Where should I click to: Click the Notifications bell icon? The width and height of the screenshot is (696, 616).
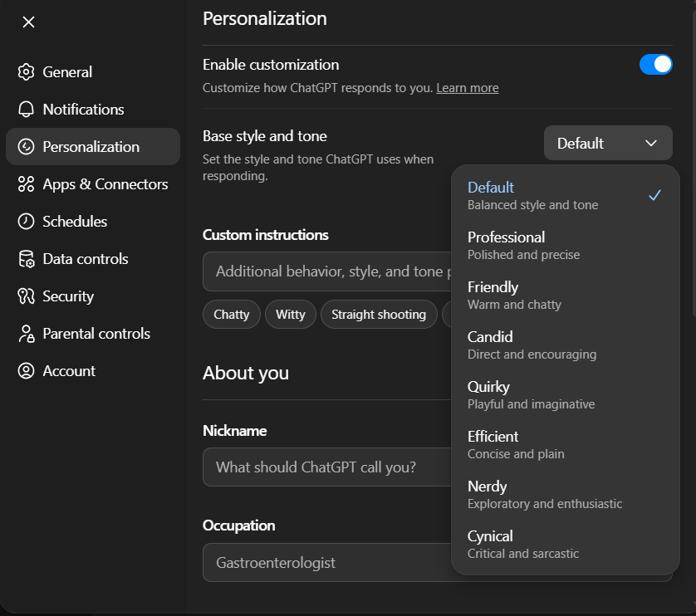(27, 110)
